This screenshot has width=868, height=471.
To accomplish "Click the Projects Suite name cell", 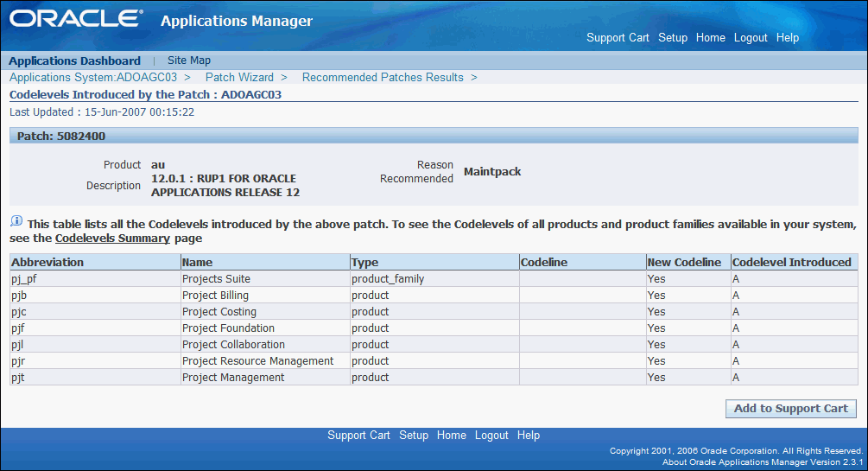I will 266,279.
